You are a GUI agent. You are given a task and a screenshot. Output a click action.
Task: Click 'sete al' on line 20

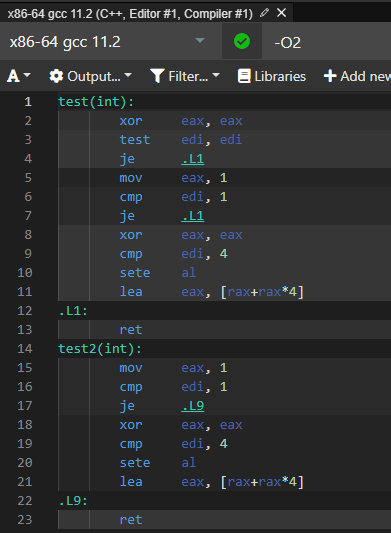pyautogui.click(x=158, y=463)
